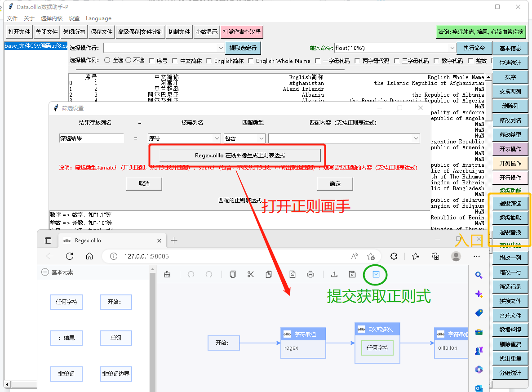
Task: Tick the English Whole Name checkbox
Action: click(251, 61)
